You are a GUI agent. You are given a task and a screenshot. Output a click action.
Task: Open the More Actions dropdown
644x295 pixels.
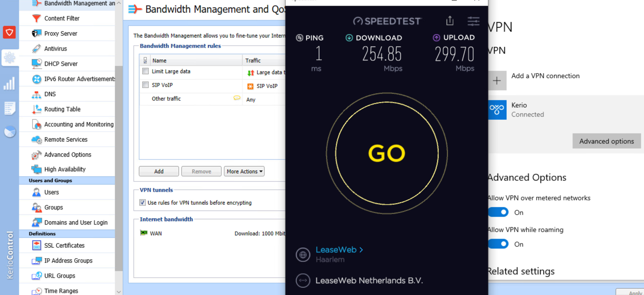tap(244, 171)
